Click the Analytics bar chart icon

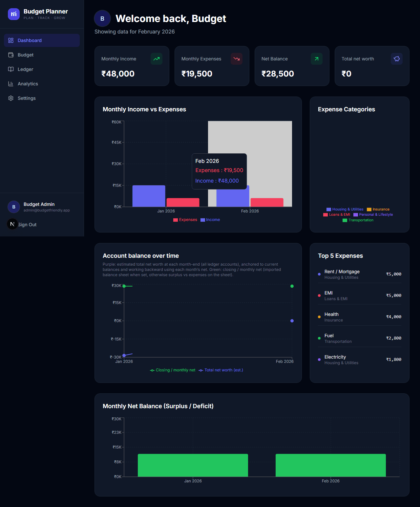(x=11, y=84)
